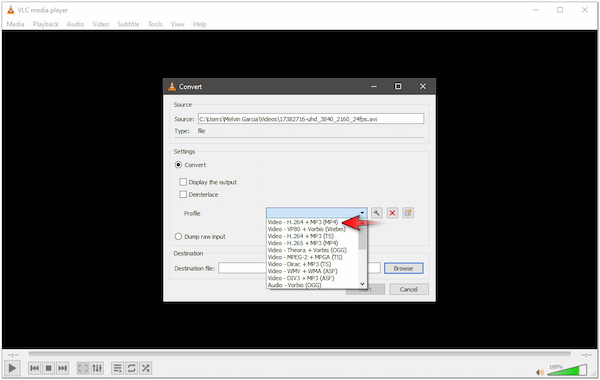The image size is (600, 380).
Task: Toggle fullscreen video mode
Action: click(83, 368)
